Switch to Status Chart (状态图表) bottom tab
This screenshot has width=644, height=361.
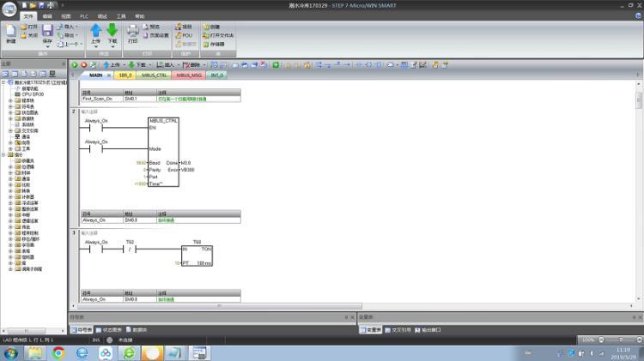[x=109, y=330]
